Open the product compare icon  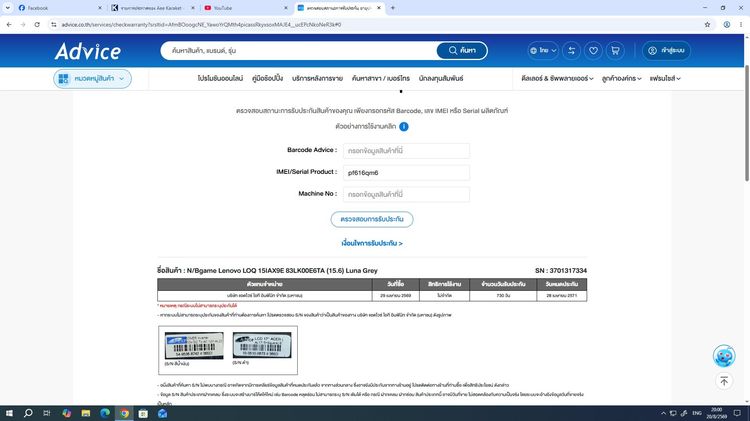(571, 50)
